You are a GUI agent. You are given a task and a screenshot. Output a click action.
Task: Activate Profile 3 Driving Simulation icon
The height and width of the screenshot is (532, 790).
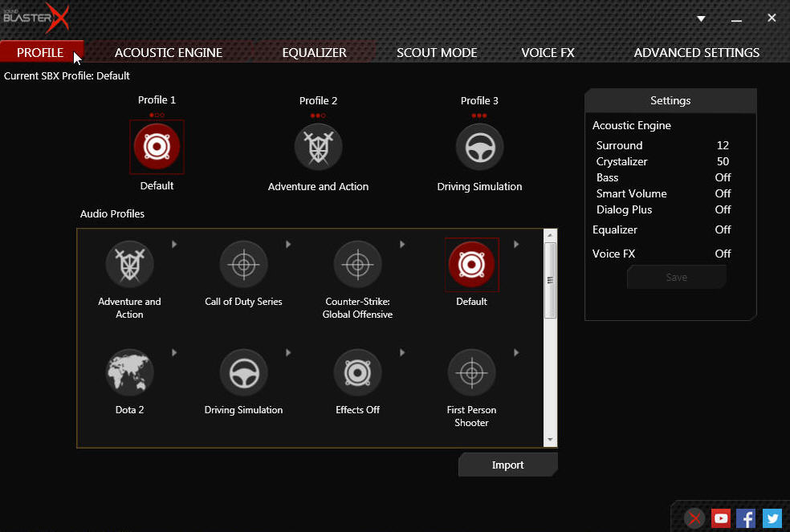[x=479, y=148]
